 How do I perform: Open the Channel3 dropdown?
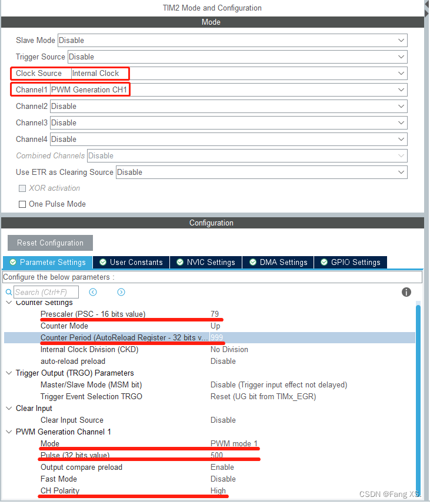click(229, 123)
